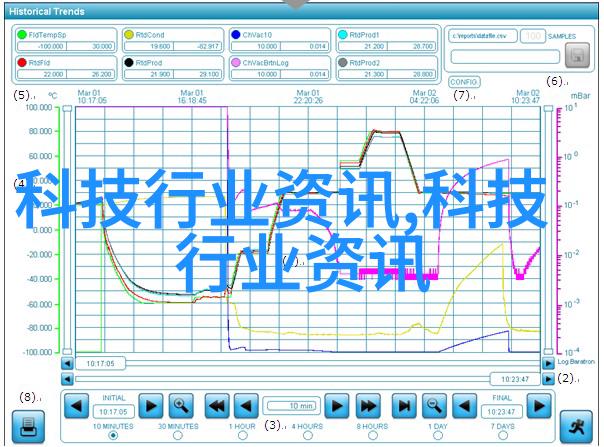Increase INITIAL time with right arrow
Viewport: 604px width, 447px height.
point(151,406)
